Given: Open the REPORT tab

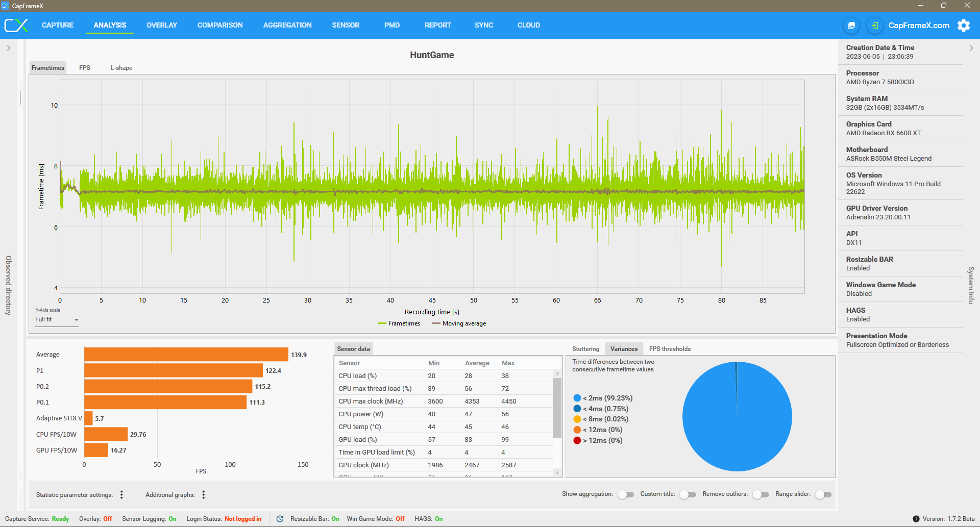Looking at the screenshot, I should pos(438,25).
